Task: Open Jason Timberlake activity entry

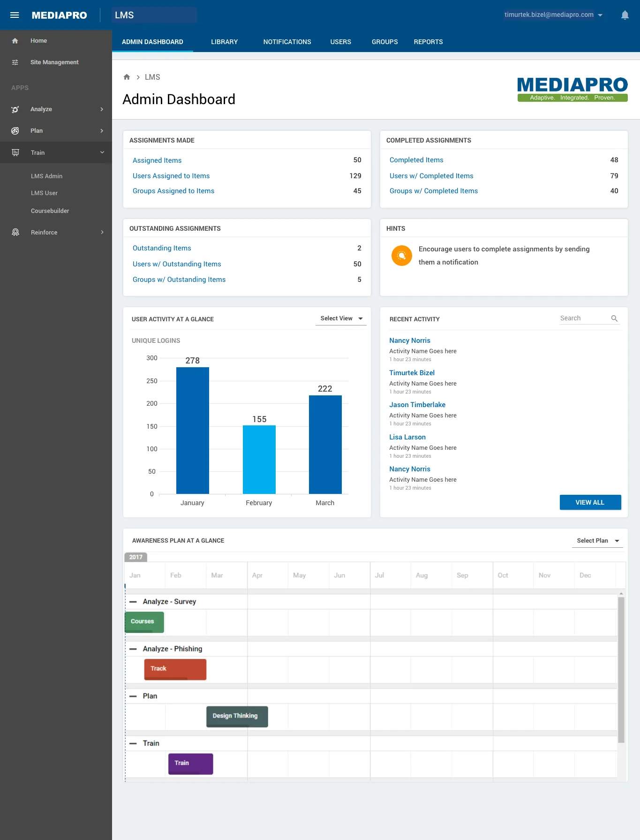Action: pyautogui.click(x=417, y=405)
